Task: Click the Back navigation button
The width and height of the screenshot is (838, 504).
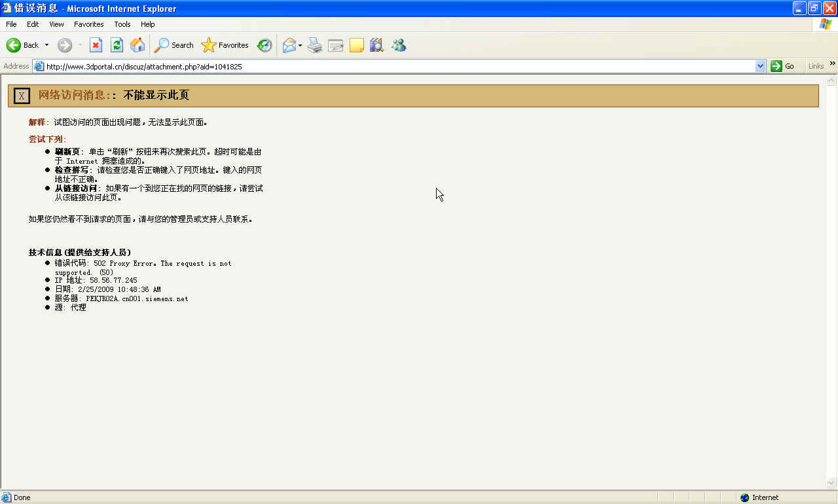Action: point(22,45)
